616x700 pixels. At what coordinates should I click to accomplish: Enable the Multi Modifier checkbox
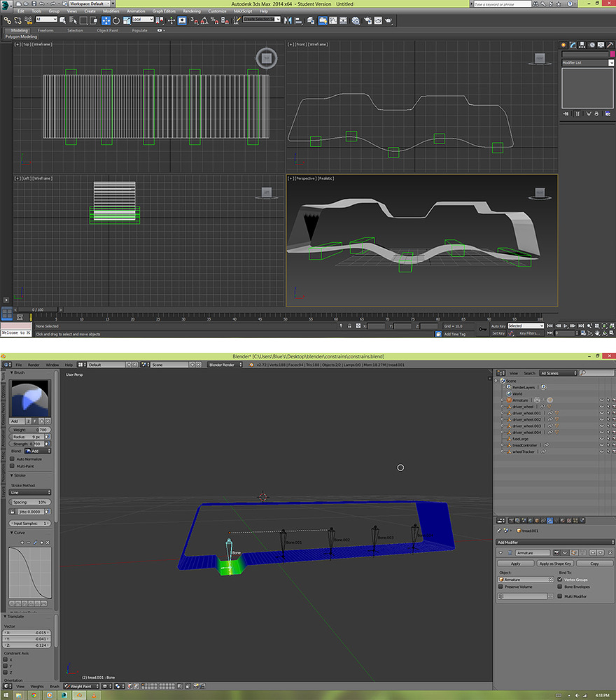[x=560, y=596]
